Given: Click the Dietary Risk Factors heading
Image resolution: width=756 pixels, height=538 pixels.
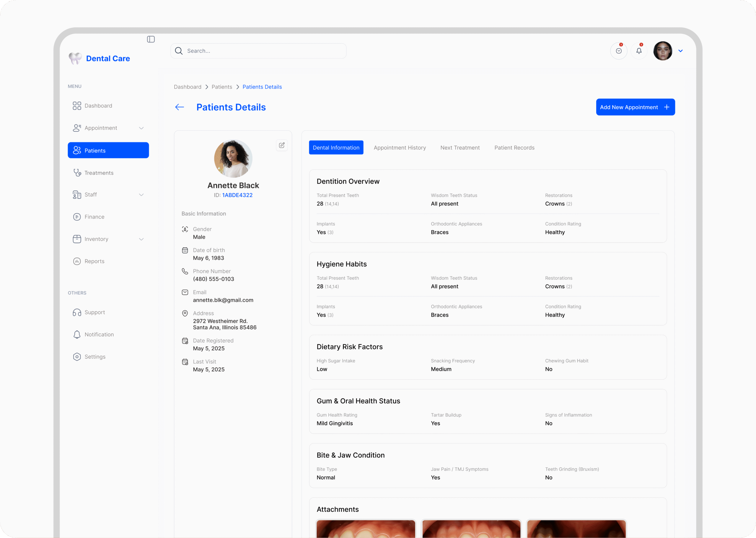Looking at the screenshot, I should (350, 347).
